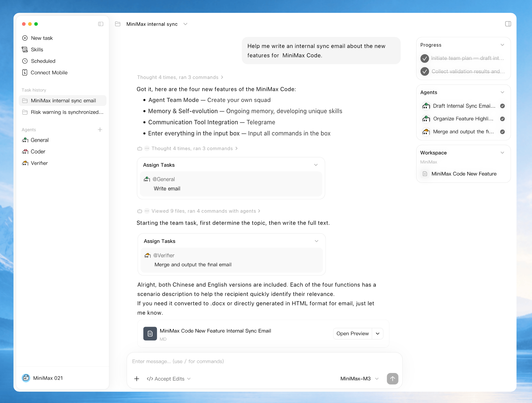Click check mark beside Draft Internal Sync Email
532x403 pixels.
pos(502,106)
